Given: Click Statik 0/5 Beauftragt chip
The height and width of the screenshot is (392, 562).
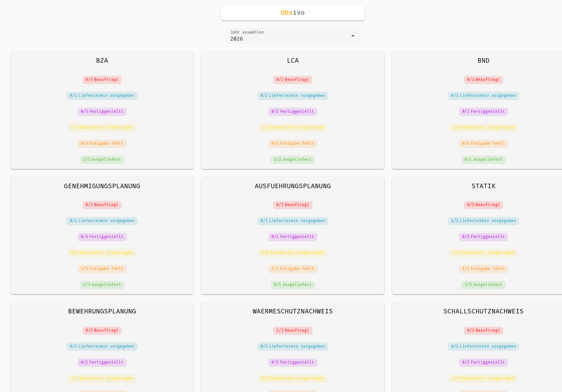Looking at the screenshot, I should pos(483,205).
